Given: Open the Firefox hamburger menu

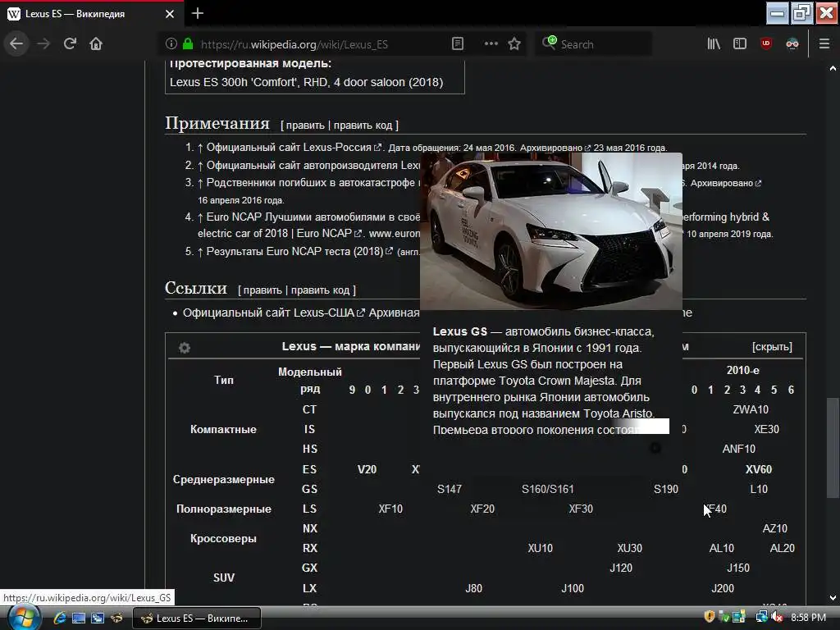Looking at the screenshot, I should point(824,44).
